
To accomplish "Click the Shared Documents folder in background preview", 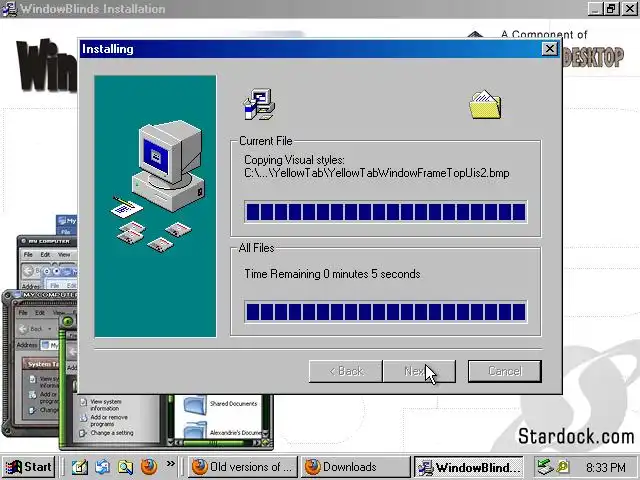I will click(220, 404).
